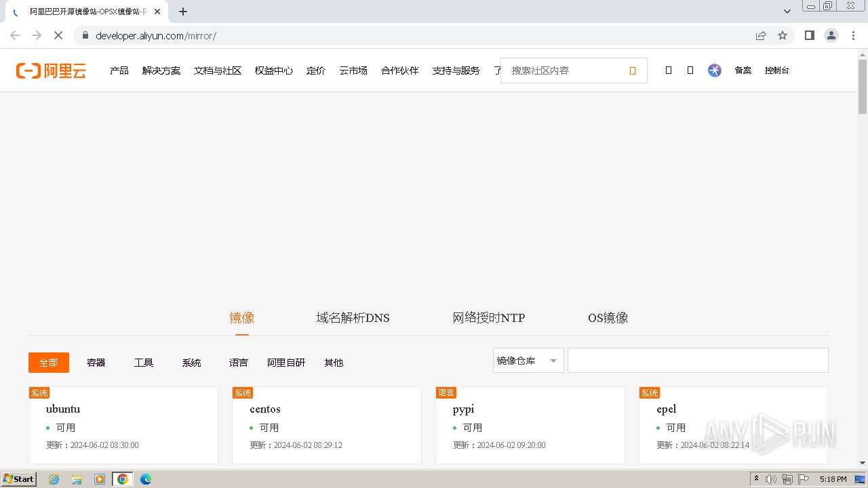This screenshot has width=868, height=488.
Task: Click the browser forward arrow
Action: coord(37,35)
